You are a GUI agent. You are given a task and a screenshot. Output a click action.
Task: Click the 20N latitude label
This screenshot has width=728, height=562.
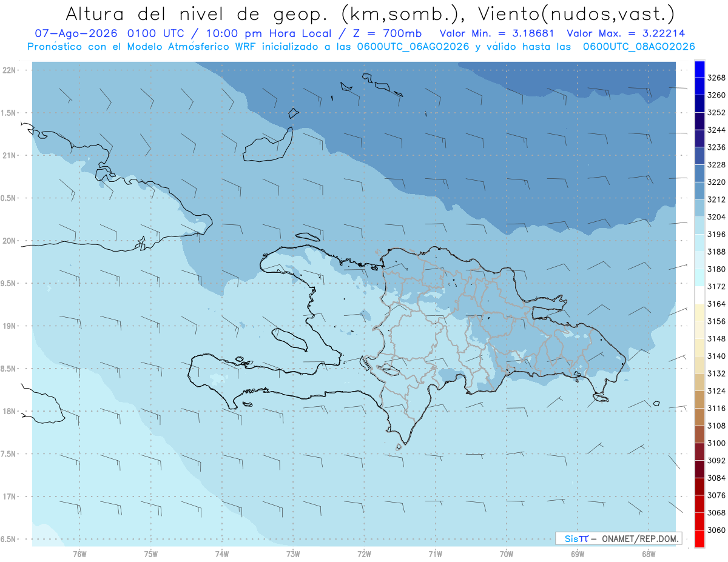[9, 241]
